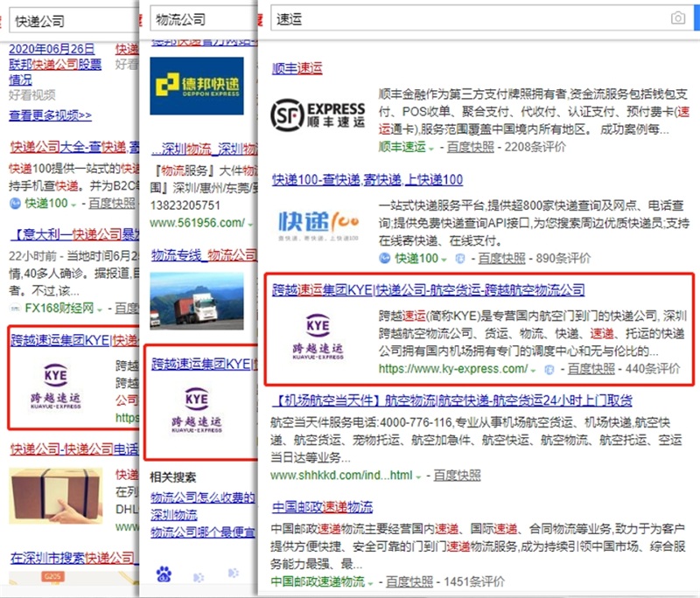700x598 pixels.
Task: Click the 快递100 logo thumbnail in 速运 results
Action: (318, 226)
